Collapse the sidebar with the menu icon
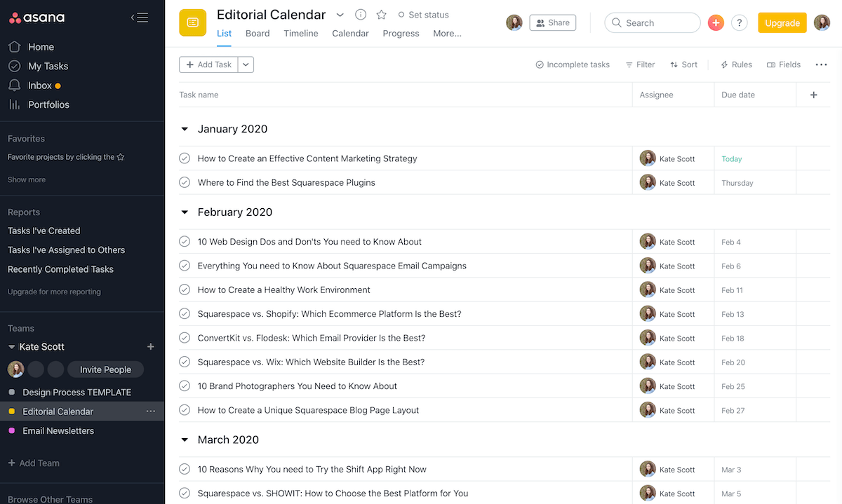Screen dimensions: 842x504 coord(140,18)
